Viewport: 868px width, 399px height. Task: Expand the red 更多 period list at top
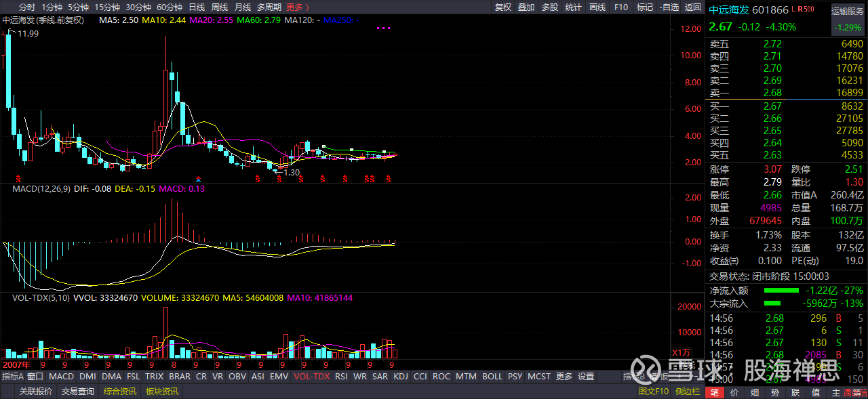[298, 7]
